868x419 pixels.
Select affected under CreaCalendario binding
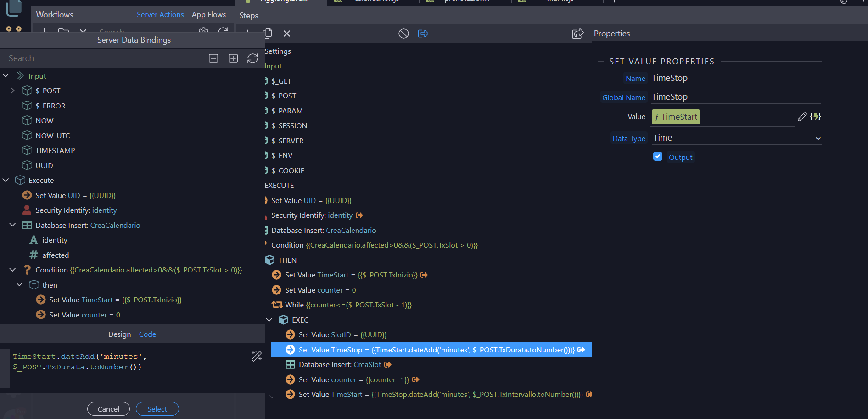point(56,255)
